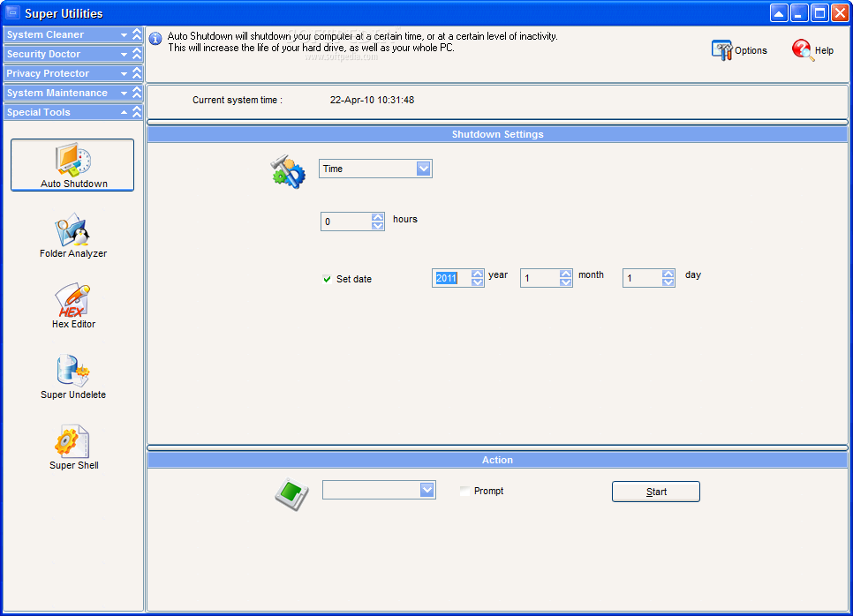Open the Auto Shutdown tool

[x=72, y=165]
